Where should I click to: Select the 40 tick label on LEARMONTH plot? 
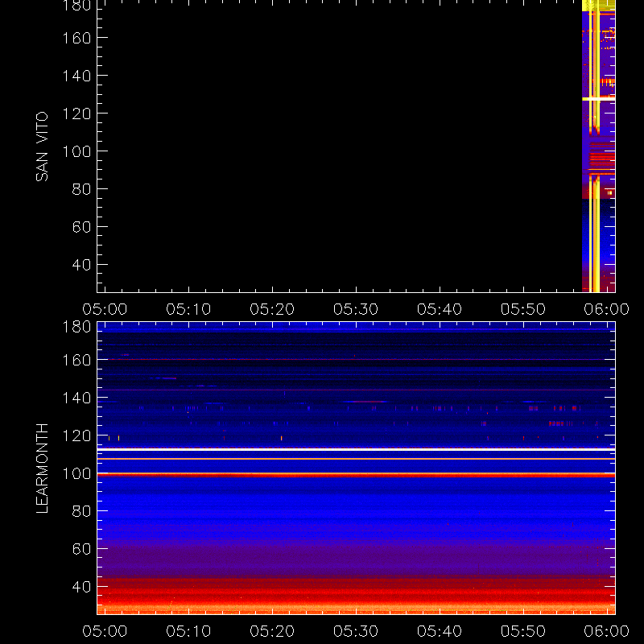[x=81, y=587]
